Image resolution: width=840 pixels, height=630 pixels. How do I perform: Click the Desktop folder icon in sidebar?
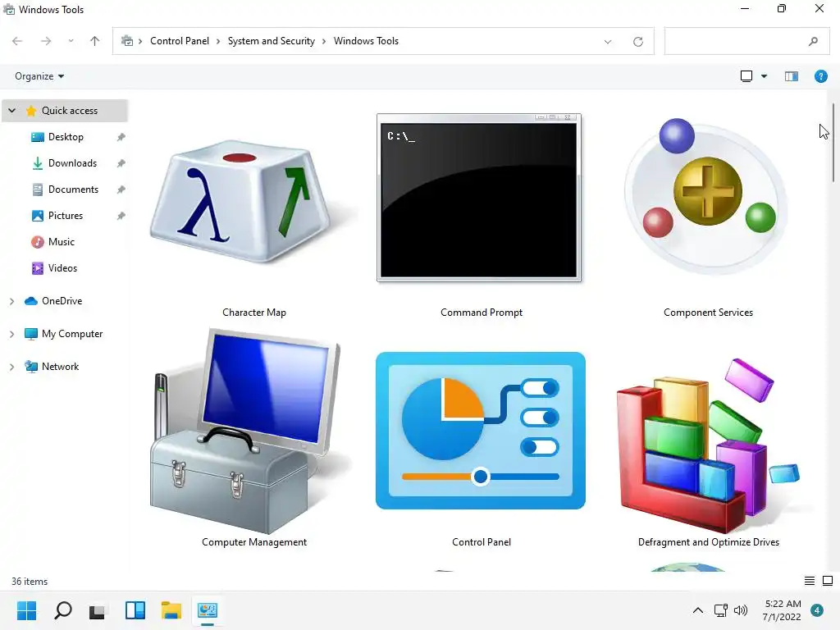pos(38,137)
